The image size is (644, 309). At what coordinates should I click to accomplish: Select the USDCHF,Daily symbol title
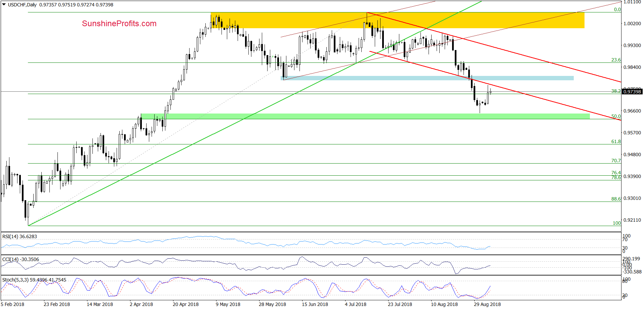tap(22, 5)
